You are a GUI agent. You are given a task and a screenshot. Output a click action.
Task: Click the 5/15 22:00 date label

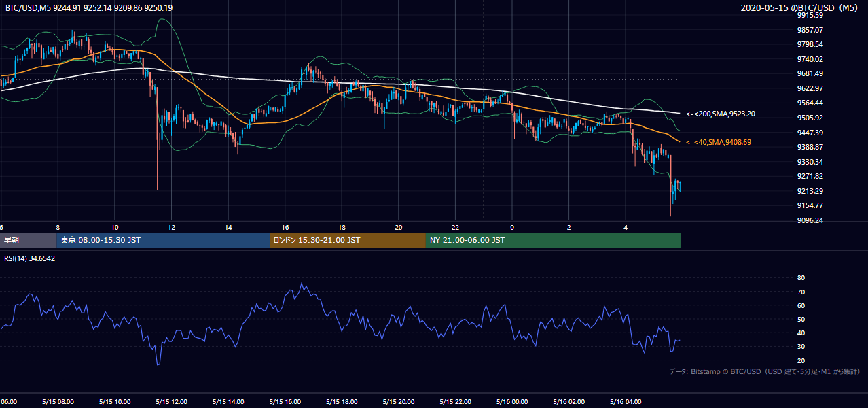point(455,402)
